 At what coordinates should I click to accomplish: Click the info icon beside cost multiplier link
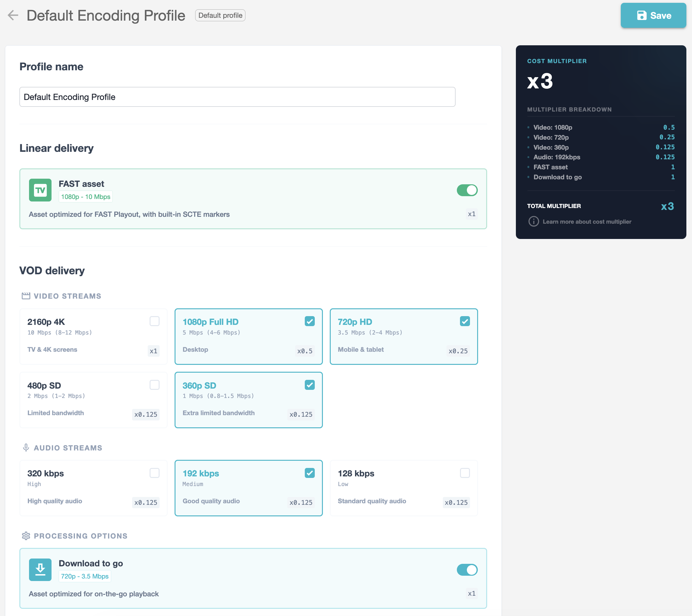tap(534, 221)
